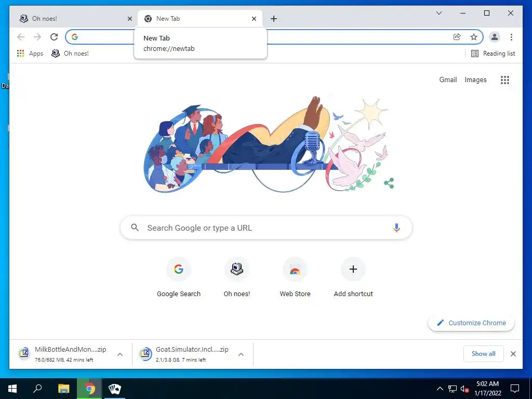Close the New Tab tab
The image size is (532, 399).
click(254, 19)
